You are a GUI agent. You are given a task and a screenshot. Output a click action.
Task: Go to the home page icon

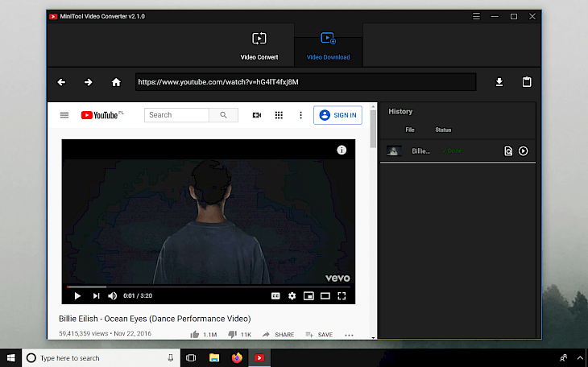(116, 82)
